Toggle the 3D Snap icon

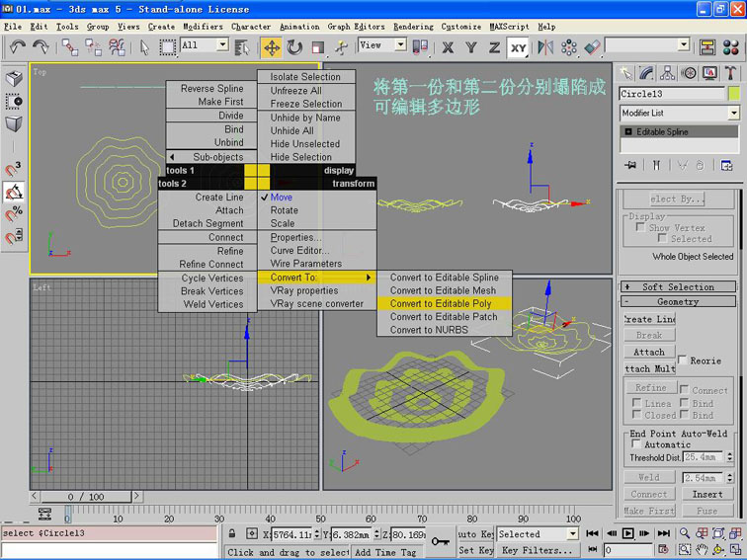(x=14, y=168)
